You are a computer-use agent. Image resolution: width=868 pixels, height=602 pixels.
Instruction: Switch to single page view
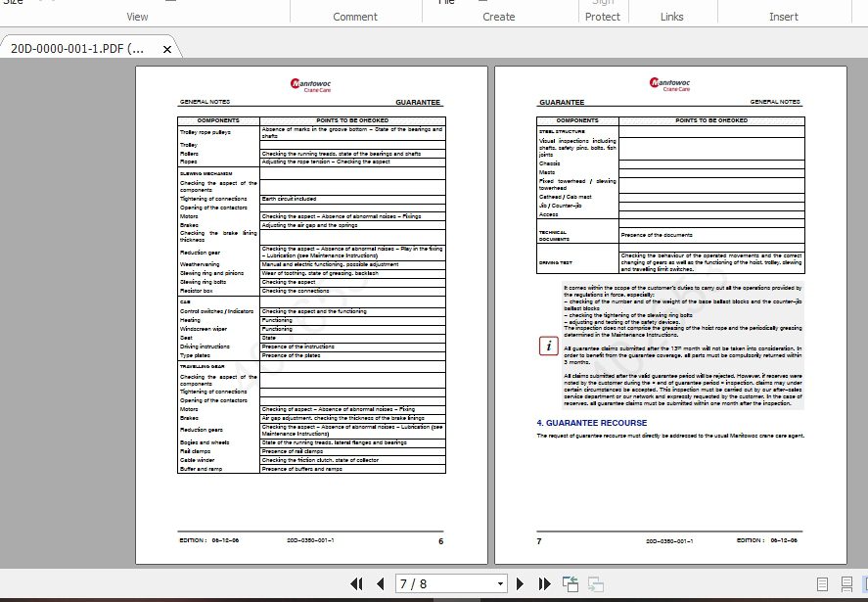823,584
